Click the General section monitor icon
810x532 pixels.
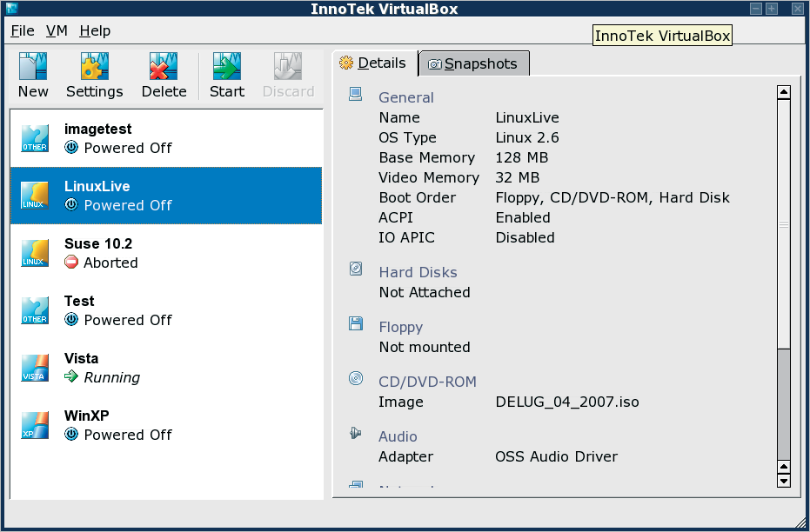tap(355, 94)
